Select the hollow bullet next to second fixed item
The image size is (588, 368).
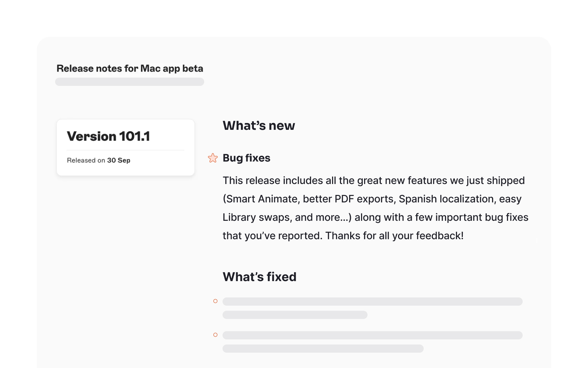click(215, 335)
